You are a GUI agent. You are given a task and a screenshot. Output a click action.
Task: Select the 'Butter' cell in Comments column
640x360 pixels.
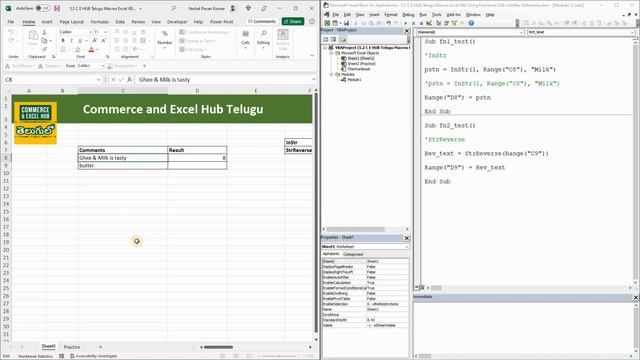(122, 165)
